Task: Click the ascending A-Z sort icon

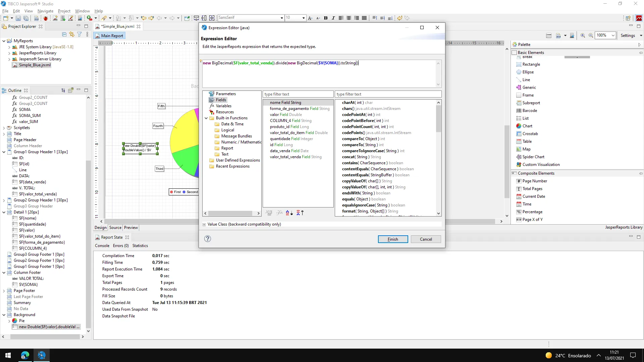Action: click(289, 213)
